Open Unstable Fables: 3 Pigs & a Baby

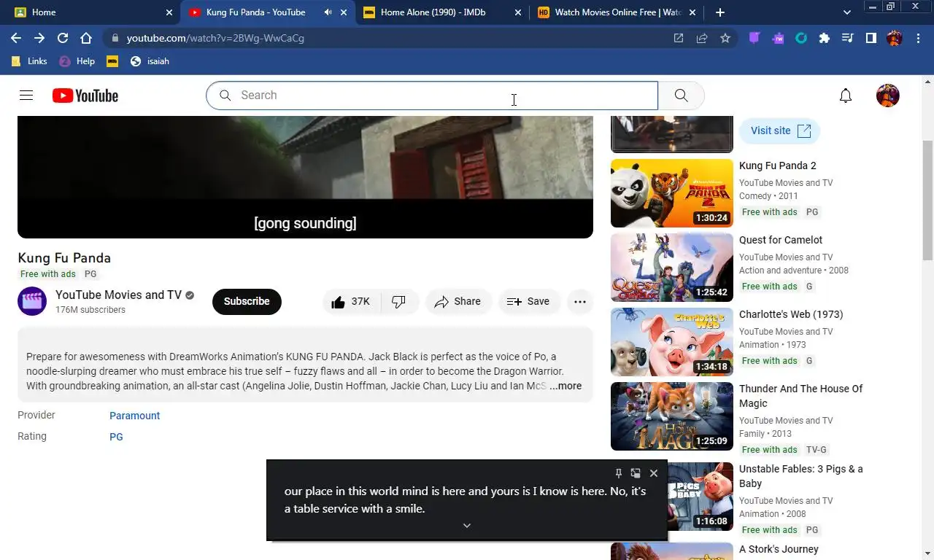pyautogui.click(x=800, y=476)
